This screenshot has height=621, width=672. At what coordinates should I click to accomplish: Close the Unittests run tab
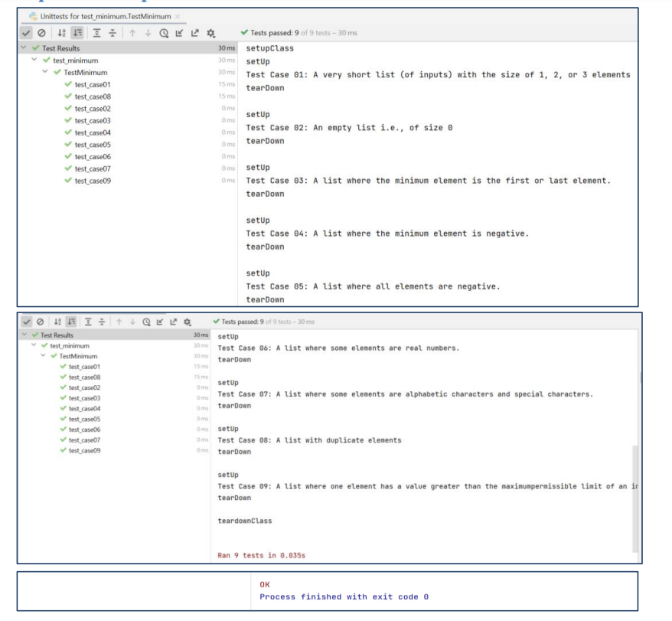click(178, 16)
